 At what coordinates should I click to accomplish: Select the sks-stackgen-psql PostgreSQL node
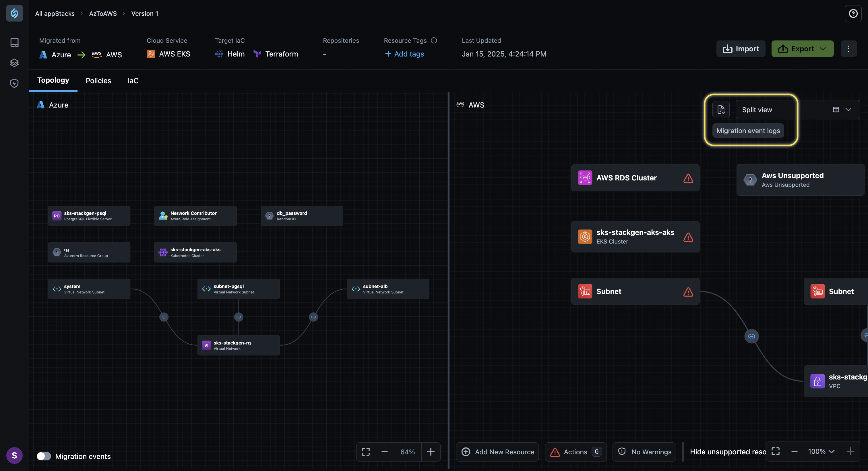coord(89,216)
